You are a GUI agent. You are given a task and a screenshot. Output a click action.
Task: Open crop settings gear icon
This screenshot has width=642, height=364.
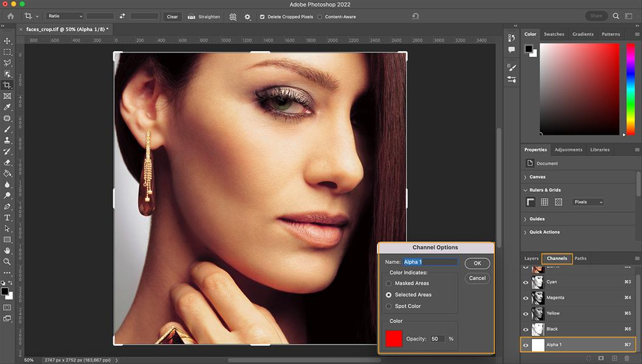(x=247, y=16)
